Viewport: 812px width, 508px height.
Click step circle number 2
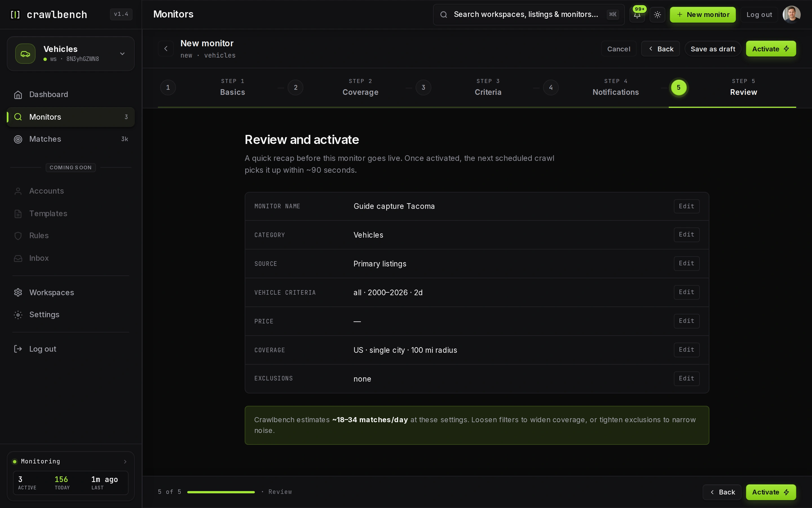coord(295,88)
